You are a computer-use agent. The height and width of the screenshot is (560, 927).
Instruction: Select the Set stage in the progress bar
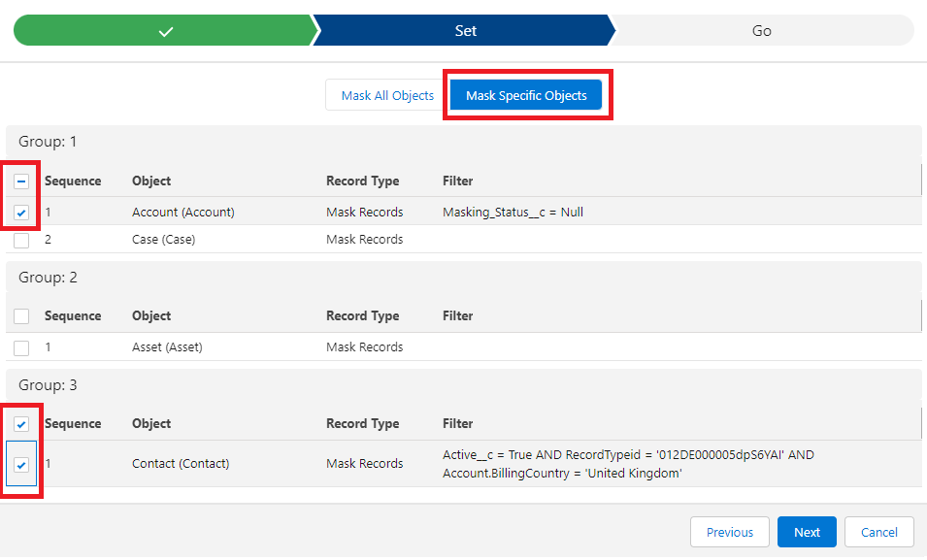click(464, 30)
